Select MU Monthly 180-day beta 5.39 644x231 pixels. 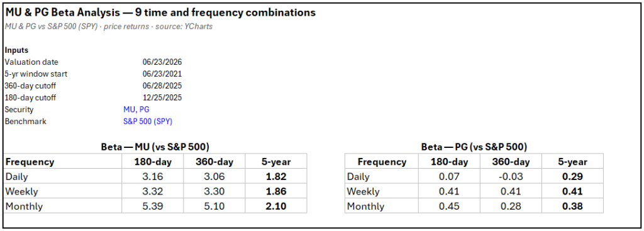pyautogui.click(x=153, y=206)
